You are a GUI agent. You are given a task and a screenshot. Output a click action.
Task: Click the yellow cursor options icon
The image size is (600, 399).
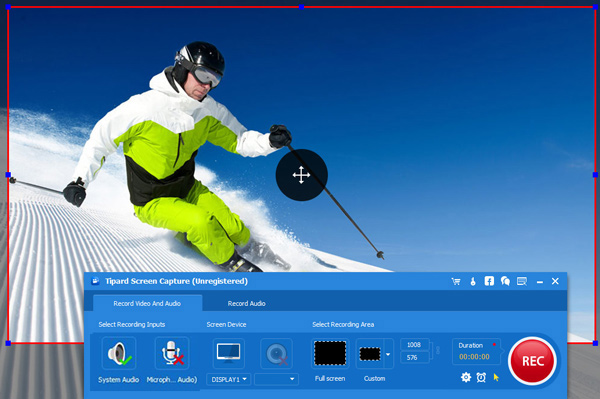point(496,378)
